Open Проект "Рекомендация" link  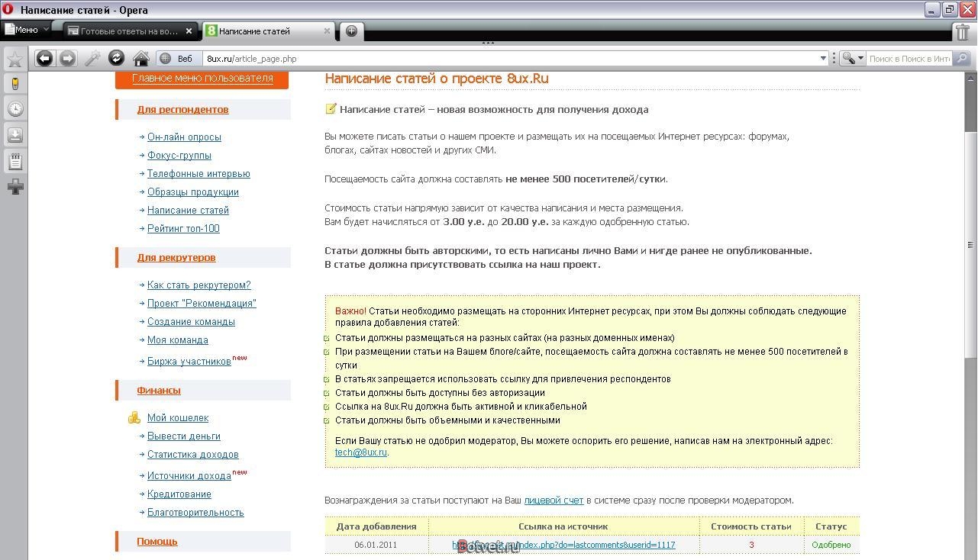[x=202, y=304]
